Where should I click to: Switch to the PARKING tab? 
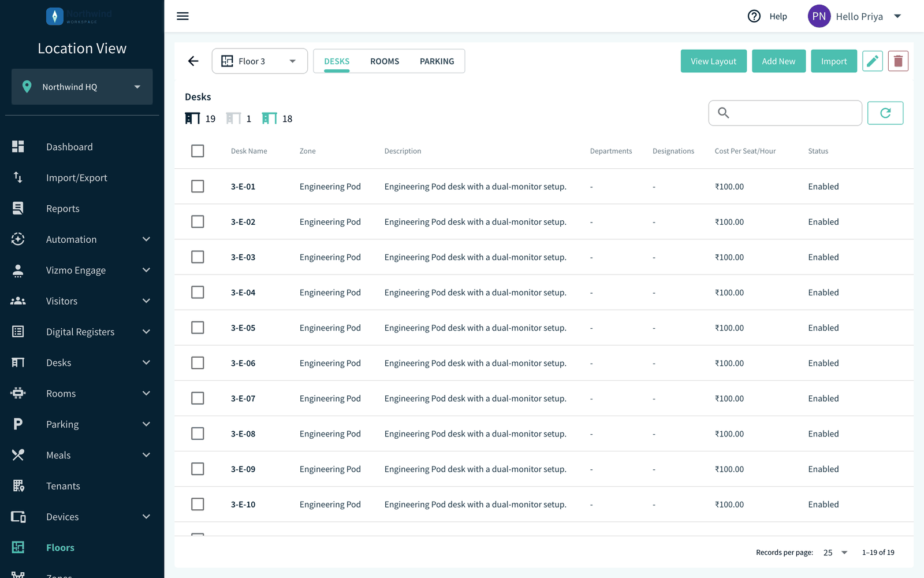(x=437, y=61)
